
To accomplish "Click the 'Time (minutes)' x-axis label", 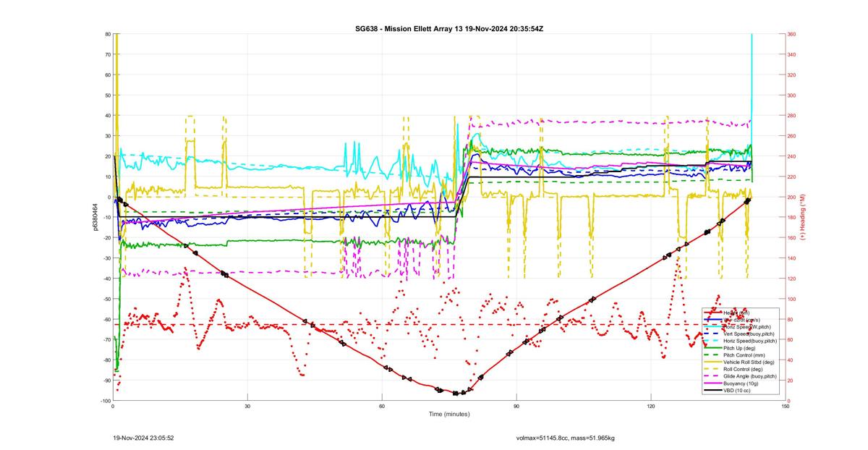I will point(449,414).
